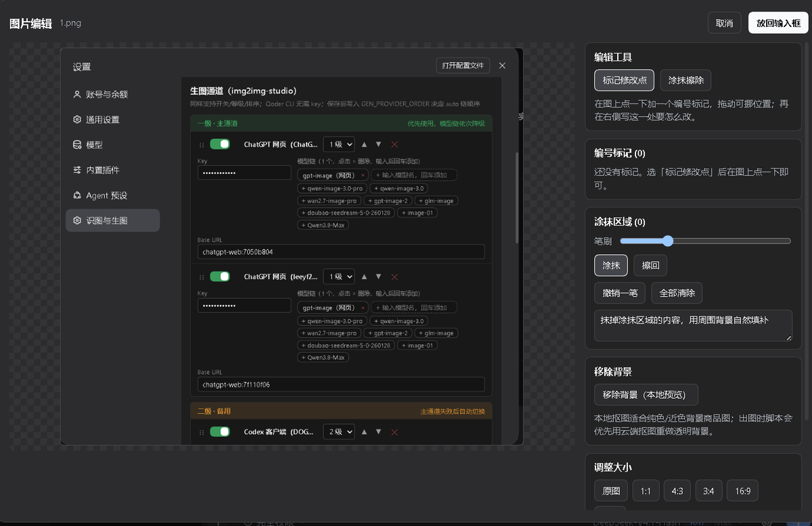Click the 编号标记 (0) heading

tap(620, 153)
